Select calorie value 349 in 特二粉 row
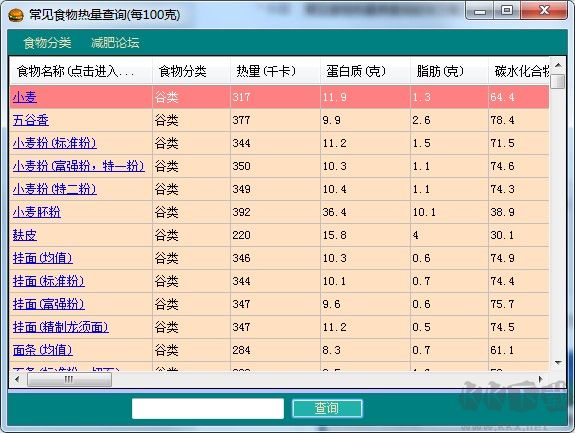 point(241,189)
